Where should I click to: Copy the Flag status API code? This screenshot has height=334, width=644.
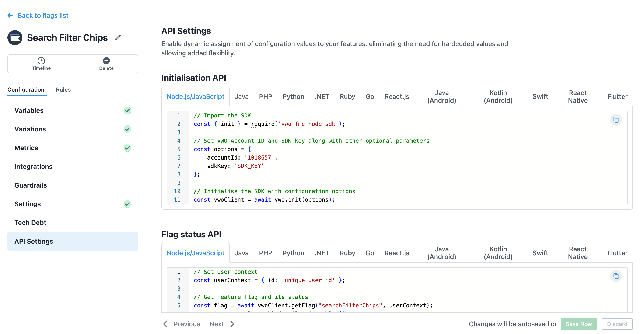coord(616,276)
